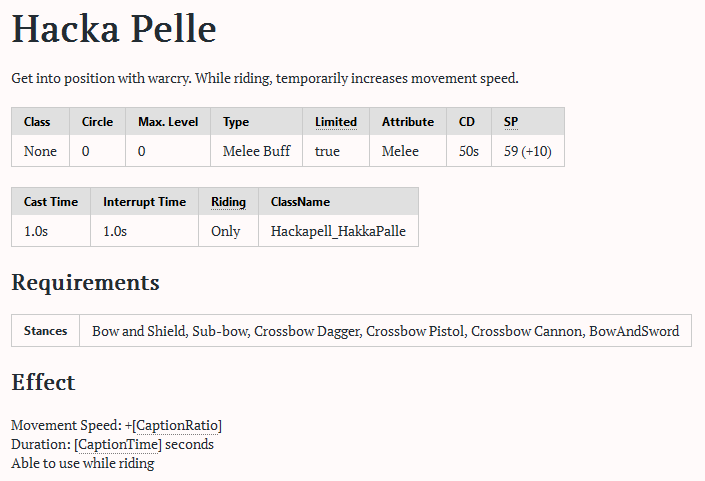Image resolution: width=705 pixels, height=481 pixels.
Task: Click the 59 (+10) SP value
Action: 527,152
